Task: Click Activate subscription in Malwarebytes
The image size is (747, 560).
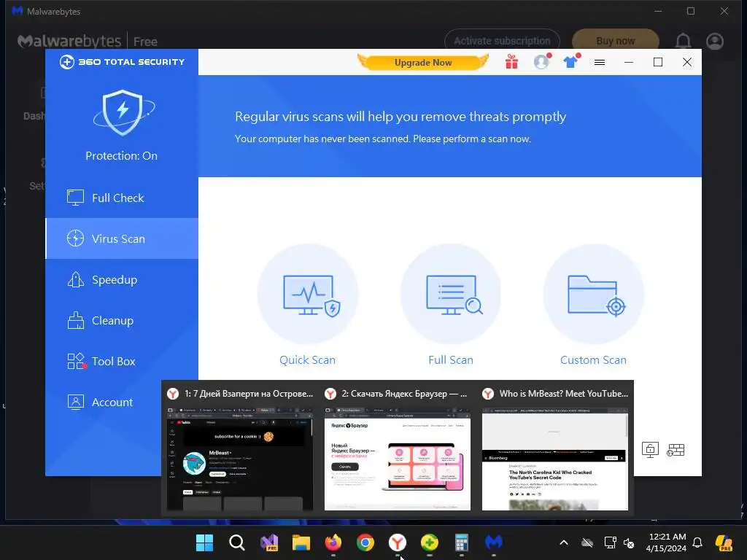Action: tap(502, 42)
